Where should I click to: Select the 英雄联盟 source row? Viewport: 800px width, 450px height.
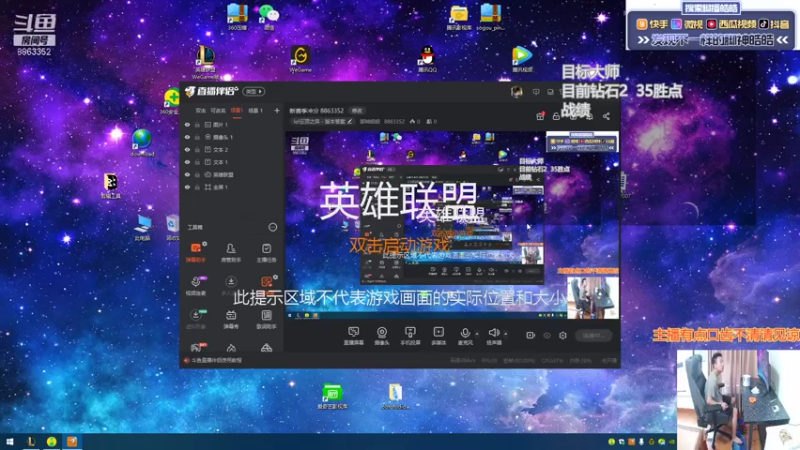(232, 174)
